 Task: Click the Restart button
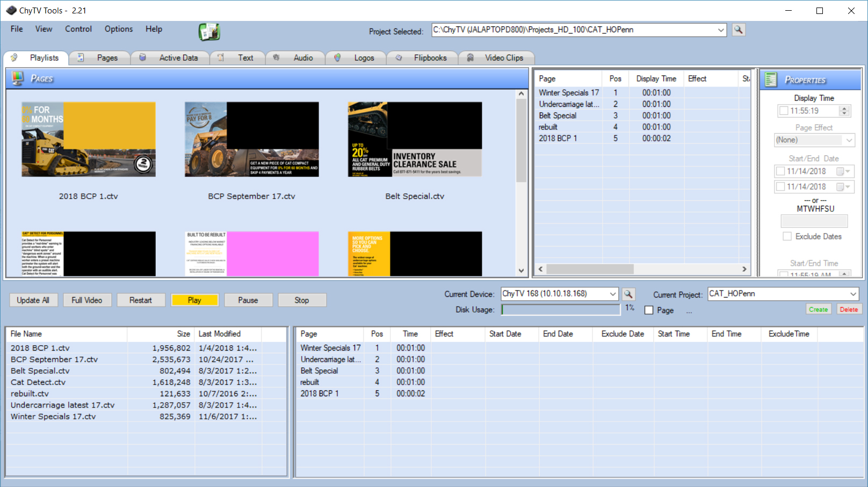coord(141,300)
